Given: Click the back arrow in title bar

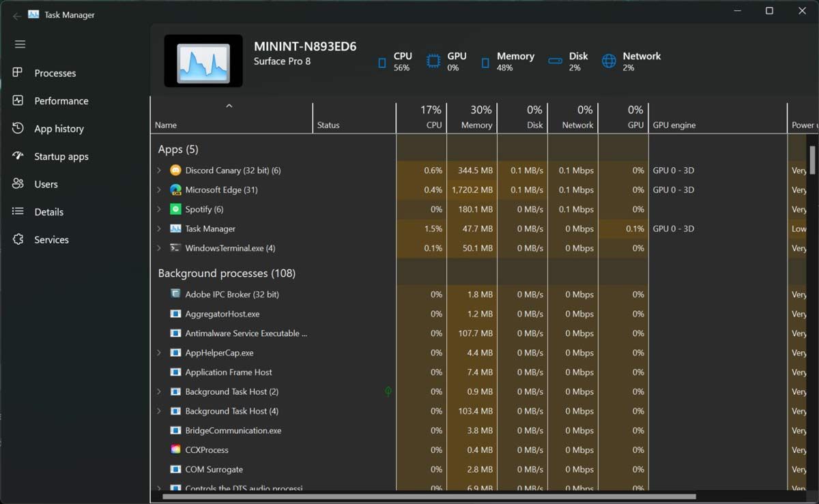Looking at the screenshot, I should coord(15,14).
